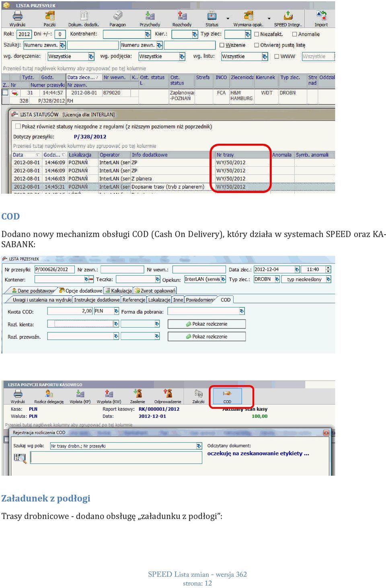Switch to the Opcje dodatkowe tab

click(x=81, y=291)
